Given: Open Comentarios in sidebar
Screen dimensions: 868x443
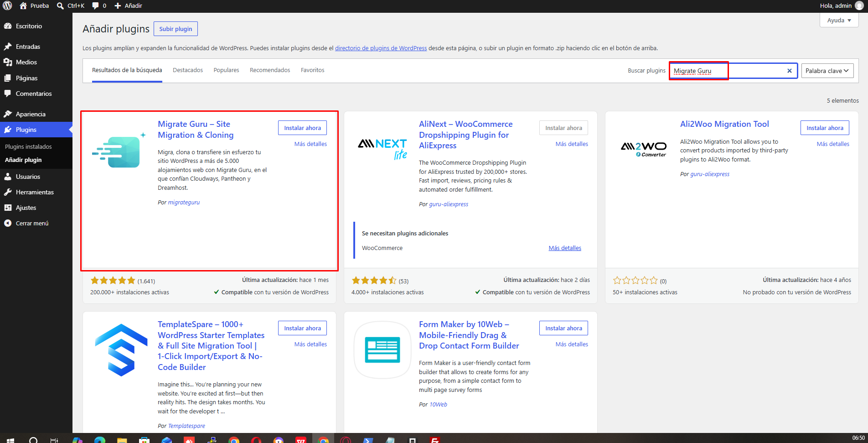Looking at the screenshot, I should point(36,94).
